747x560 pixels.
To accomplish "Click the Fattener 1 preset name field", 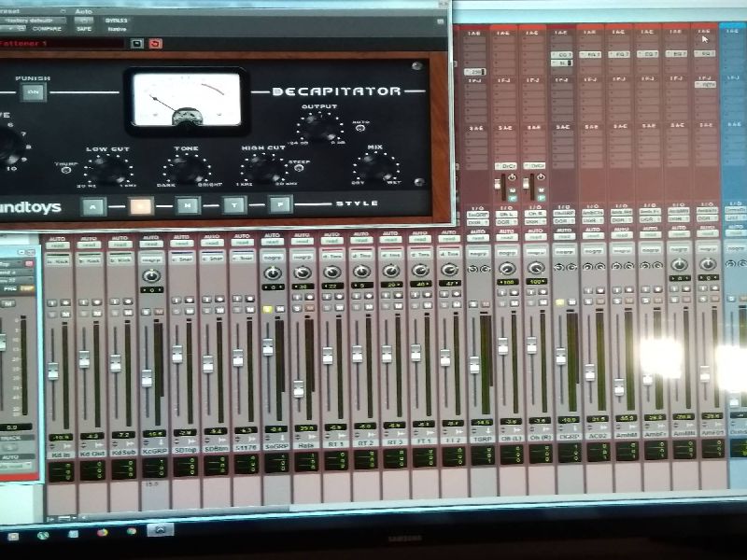I will point(62,44).
